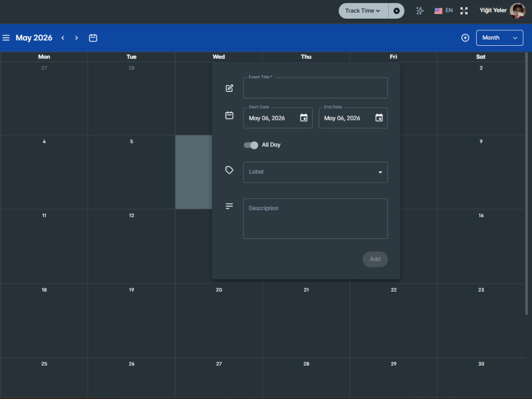The width and height of the screenshot is (532, 399).
Task: Open the Start Date calendar picker
Action: [x=304, y=118]
